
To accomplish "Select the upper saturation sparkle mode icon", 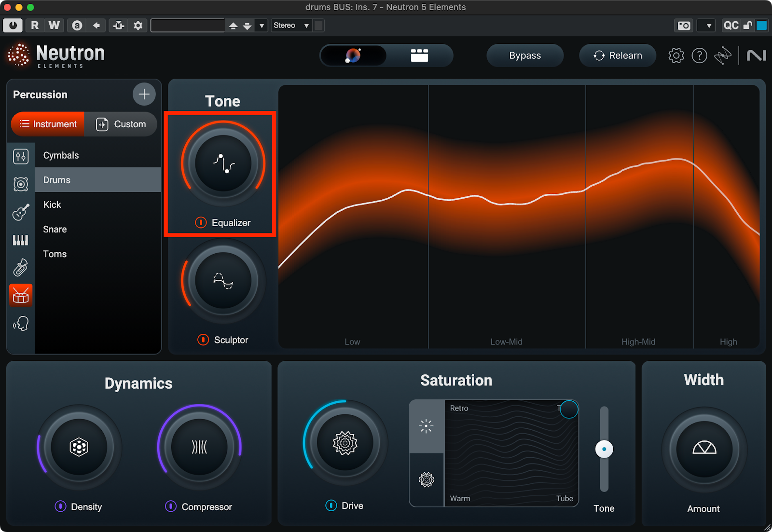I will [427, 426].
